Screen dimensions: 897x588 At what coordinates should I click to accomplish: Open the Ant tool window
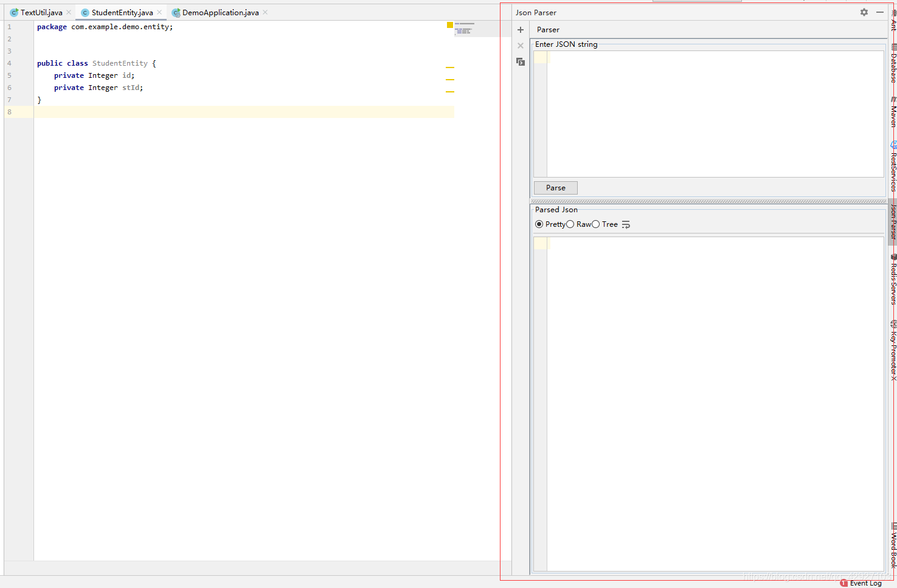(x=893, y=21)
